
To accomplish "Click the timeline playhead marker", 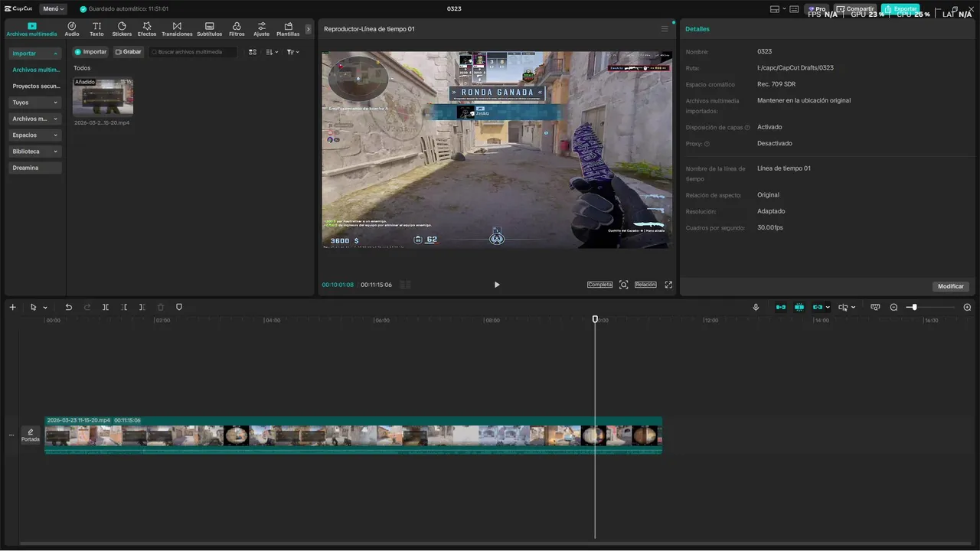I will (x=595, y=319).
